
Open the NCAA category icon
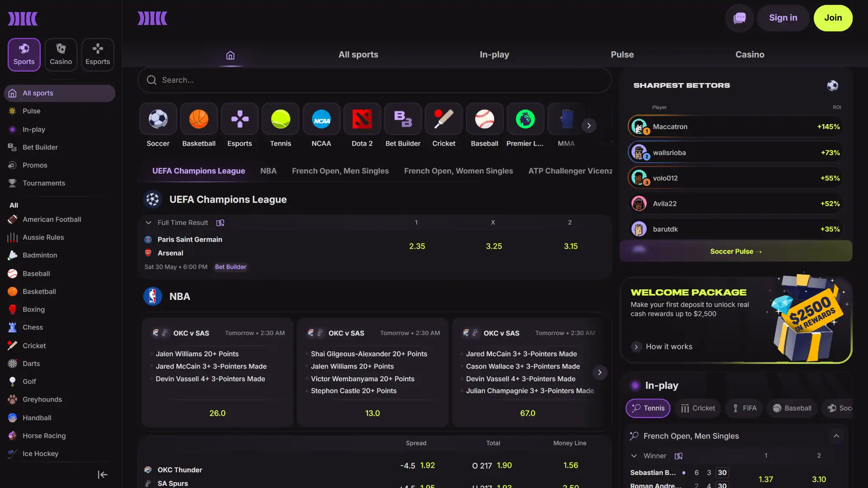click(x=321, y=119)
